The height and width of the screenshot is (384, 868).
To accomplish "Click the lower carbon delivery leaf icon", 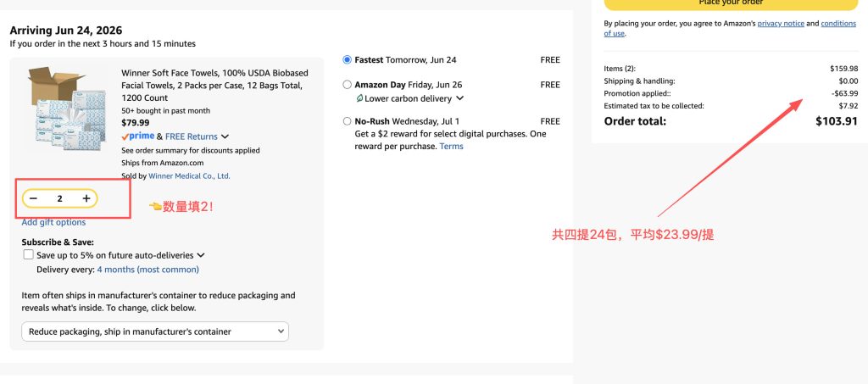I will pyautogui.click(x=359, y=98).
